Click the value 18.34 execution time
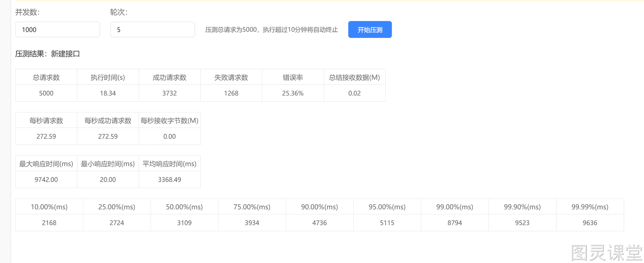 click(x=108, y=93)
